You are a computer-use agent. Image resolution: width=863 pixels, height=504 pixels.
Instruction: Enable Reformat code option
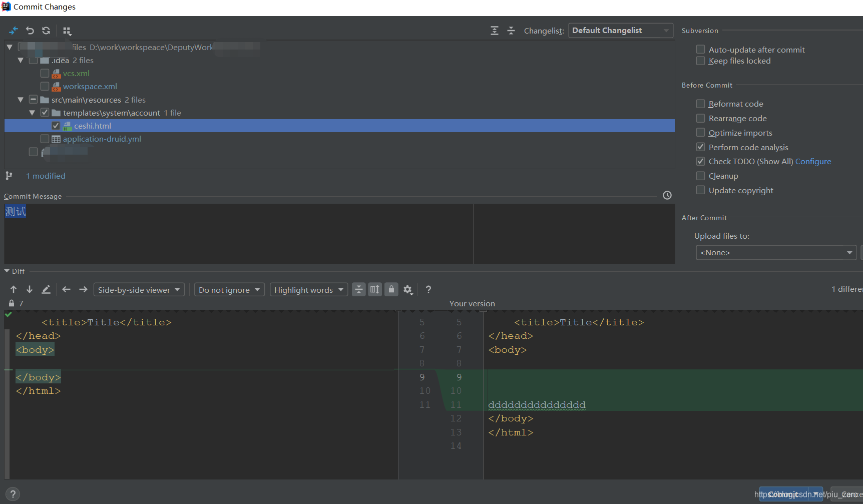coord(701,104)
